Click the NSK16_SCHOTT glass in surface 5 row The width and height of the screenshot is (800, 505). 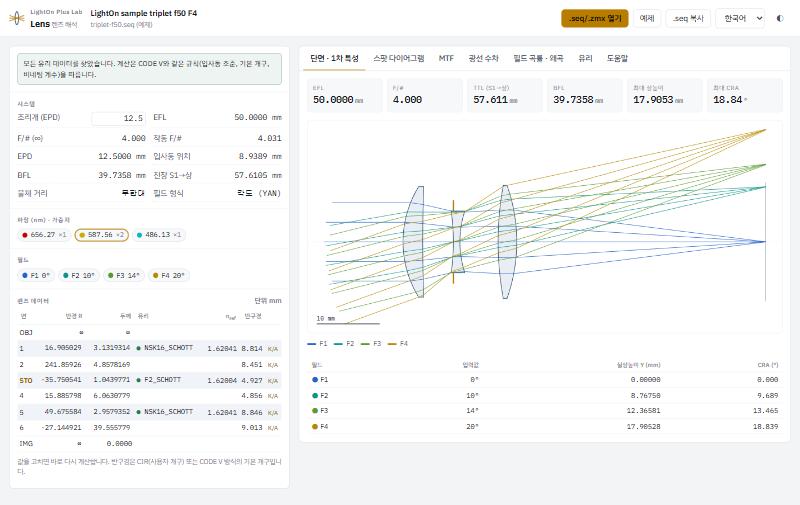(168, 412)
